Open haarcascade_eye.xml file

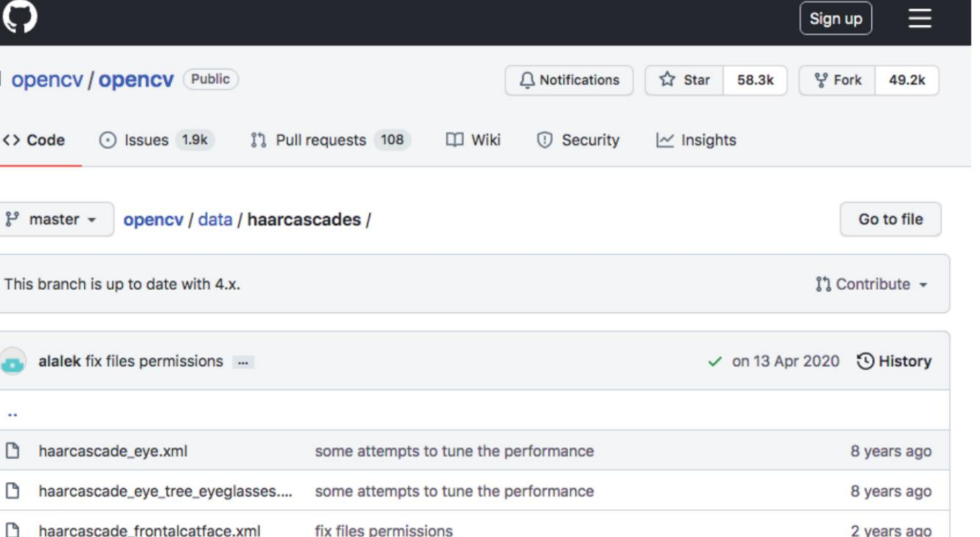(113, 451)
